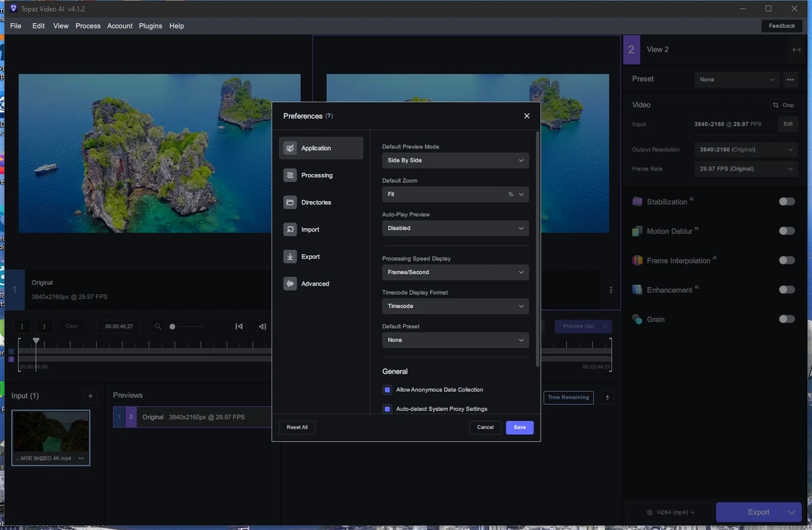Image resolution: width=812 pixels, height=530 pixels.
Task: Expand the Default Preview Mode dropdown
Action: click(x=455, y=160)
